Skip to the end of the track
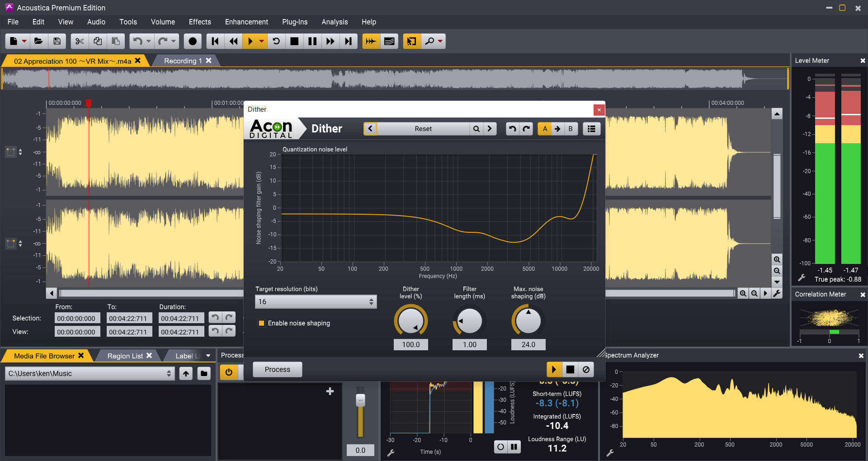Image resolution: width=868 pixels, height=461 pixels. [x=349, y=41]
